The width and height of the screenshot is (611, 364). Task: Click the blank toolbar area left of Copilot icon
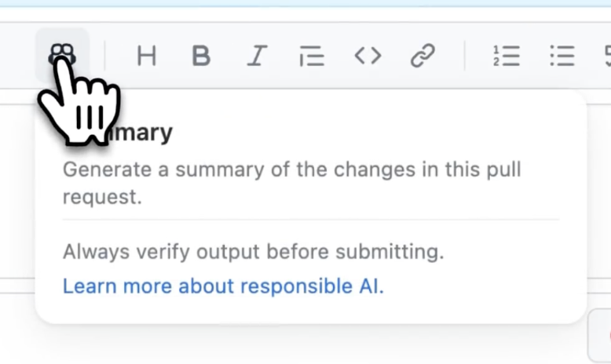17,56
